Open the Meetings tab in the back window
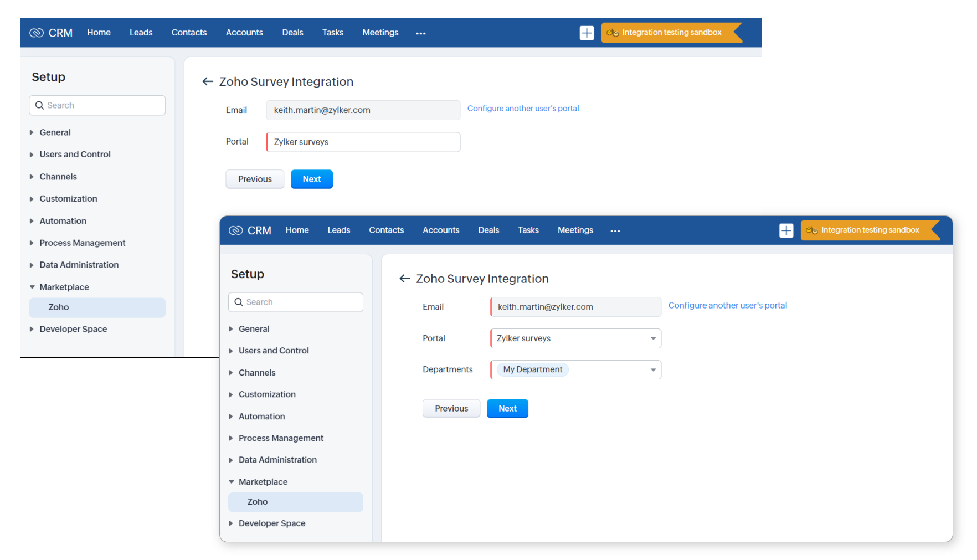The height and width of the screenshot is (560, 977). 380,33
